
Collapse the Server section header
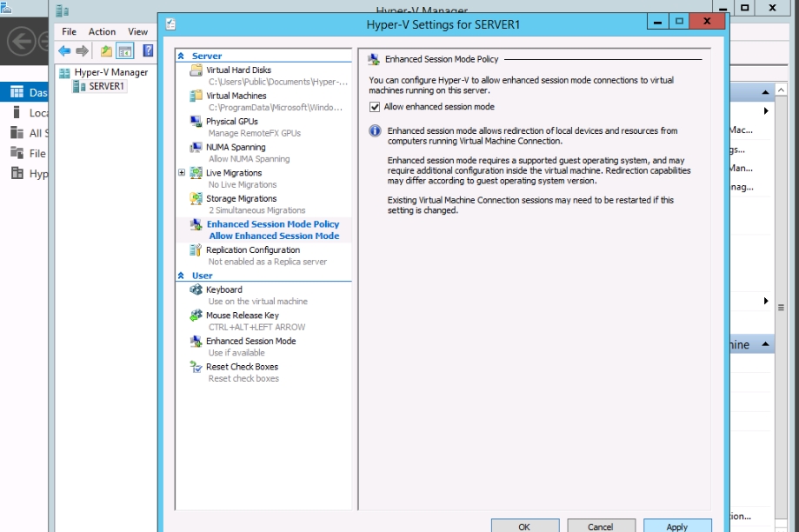(182, 56)
